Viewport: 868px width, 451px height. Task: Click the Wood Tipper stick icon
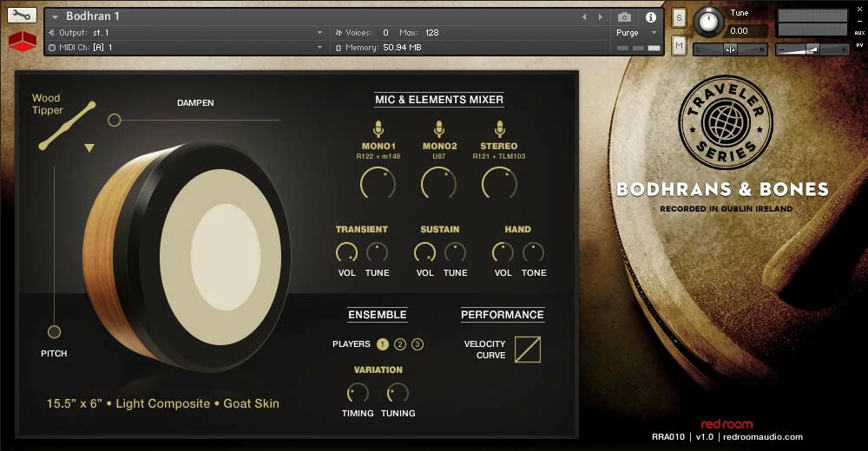coord(67,127)
